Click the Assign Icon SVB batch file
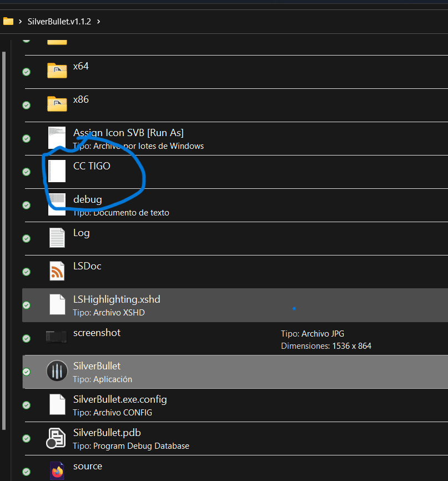The image size is (448, 481). pyautogui.click(x=128, y=133)
